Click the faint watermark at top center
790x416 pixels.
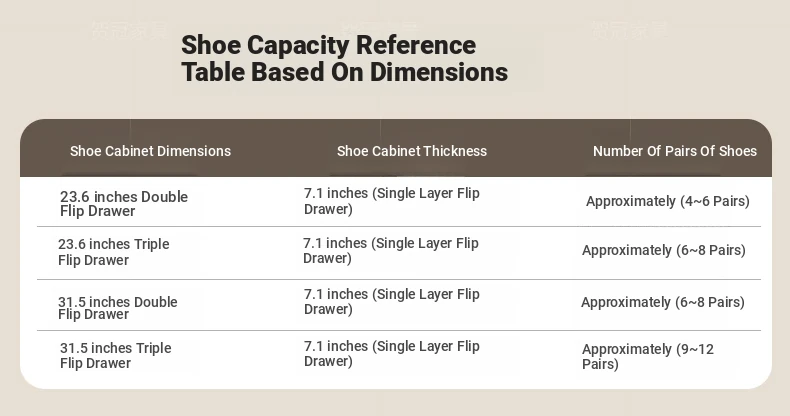pos(379,28)
